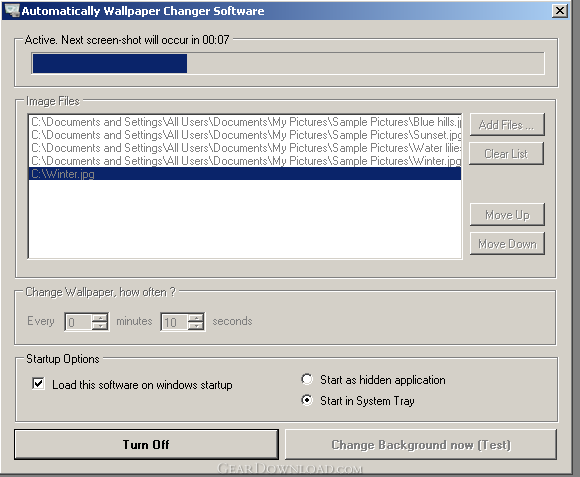The height and width of the screenshot is (477, 580).
Task: Click the screen-shot countdown progress bar
Action: coord(288,63)
